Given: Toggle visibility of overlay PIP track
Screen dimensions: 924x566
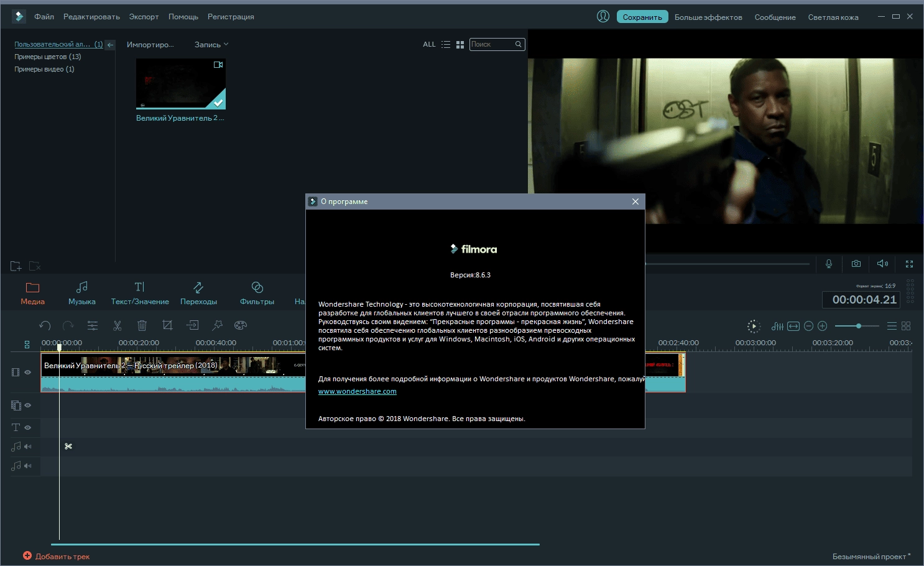Looking at the screenshot, I should point(27,405).
